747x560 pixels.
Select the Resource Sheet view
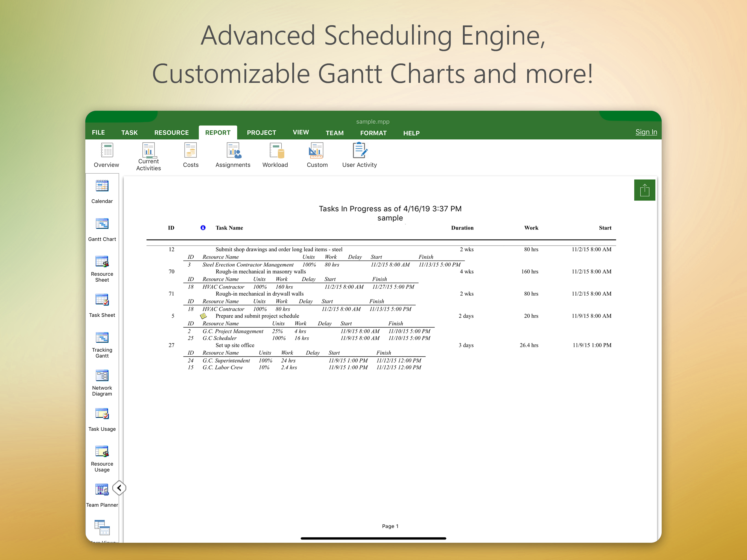[x=102, y=268]
